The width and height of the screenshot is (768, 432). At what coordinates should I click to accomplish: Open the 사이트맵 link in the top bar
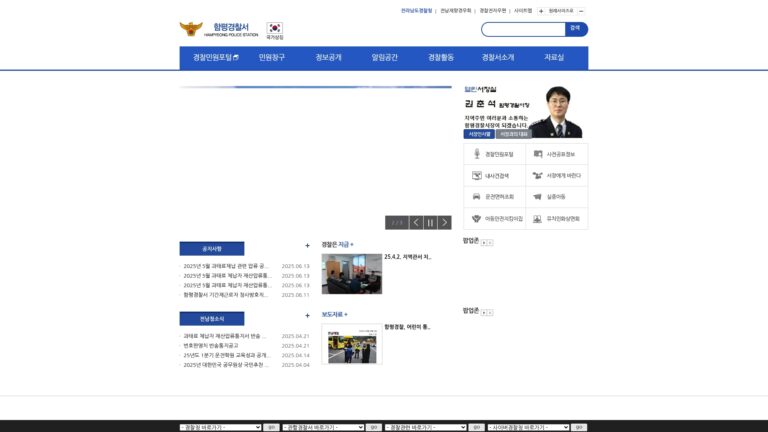coord(523,11)
